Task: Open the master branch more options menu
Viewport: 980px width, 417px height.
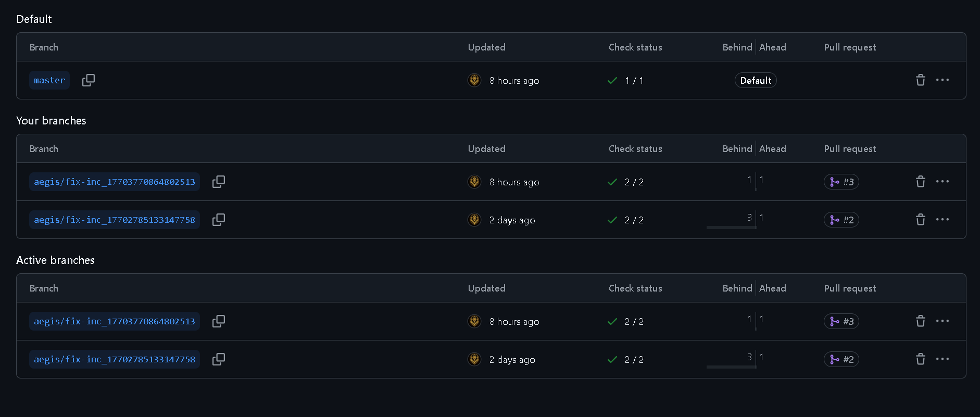Action: [x=942, y=80]
